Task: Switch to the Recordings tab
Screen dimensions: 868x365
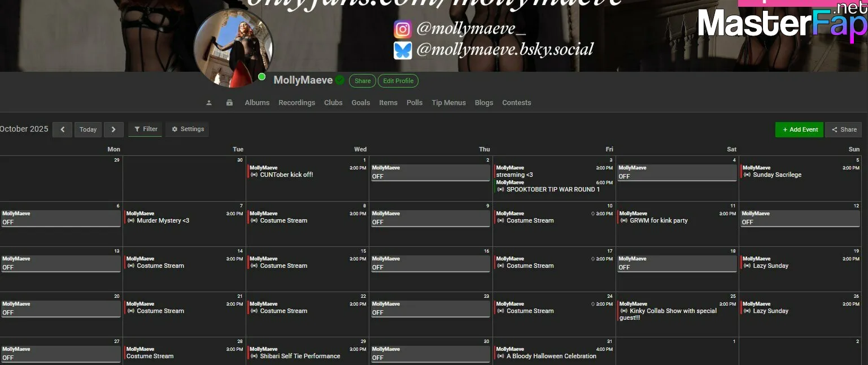Action: click(296, 103)
